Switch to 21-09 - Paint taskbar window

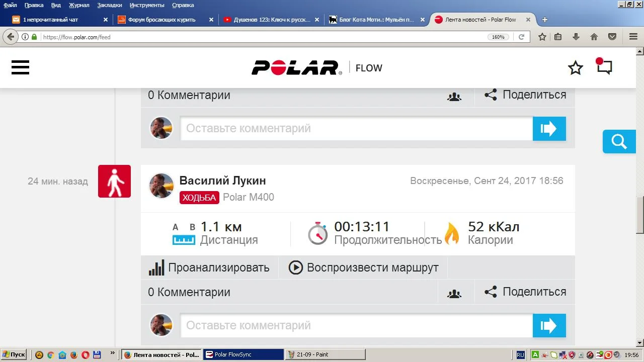pyautogui.click(x=326, y=354)
